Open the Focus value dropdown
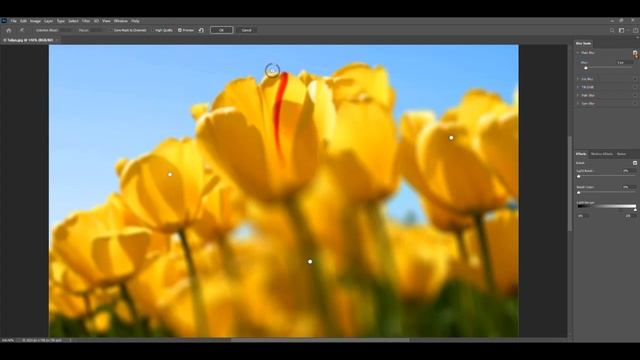 96,30
